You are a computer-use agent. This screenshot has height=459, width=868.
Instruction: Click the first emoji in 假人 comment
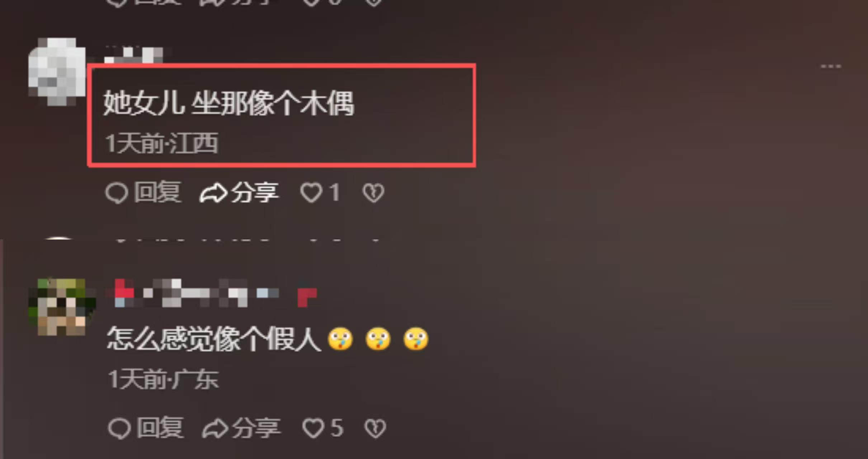[x=340, y=339]
